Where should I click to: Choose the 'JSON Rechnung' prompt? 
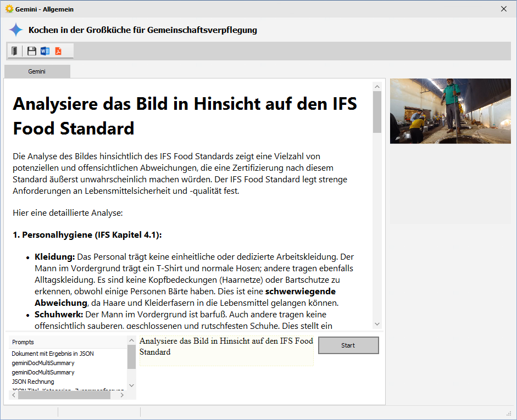tap(33, 382)
